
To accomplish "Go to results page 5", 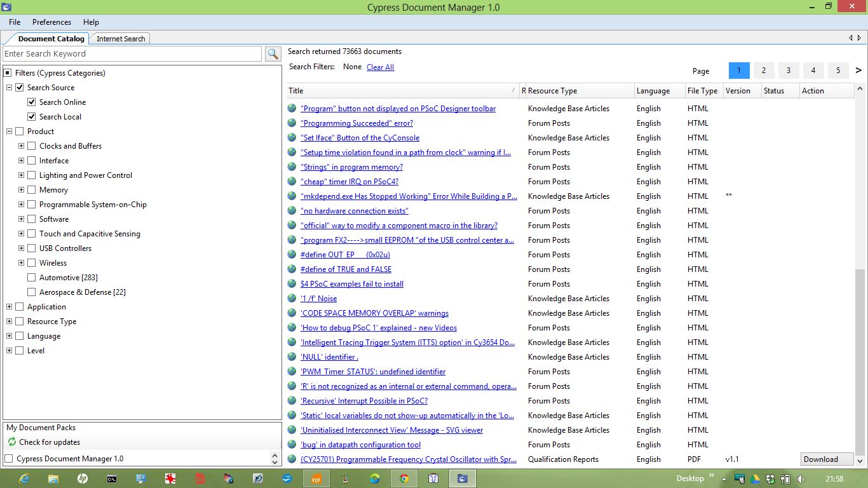I will [838, 71].
